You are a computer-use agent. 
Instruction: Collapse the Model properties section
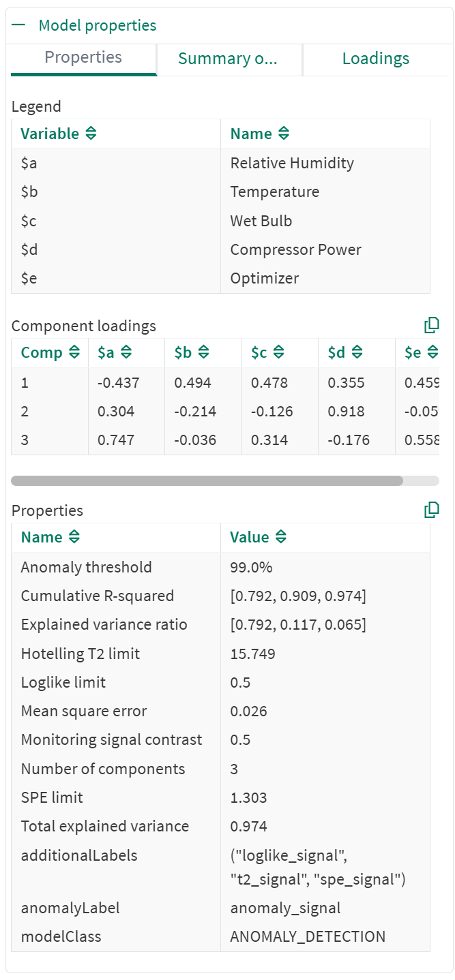coord(19,26)
